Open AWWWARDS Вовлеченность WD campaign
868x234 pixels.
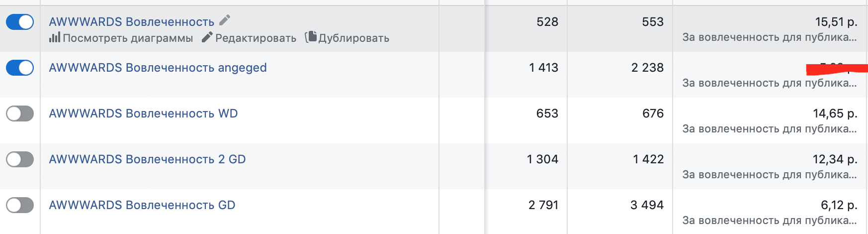tap(143, 114)
